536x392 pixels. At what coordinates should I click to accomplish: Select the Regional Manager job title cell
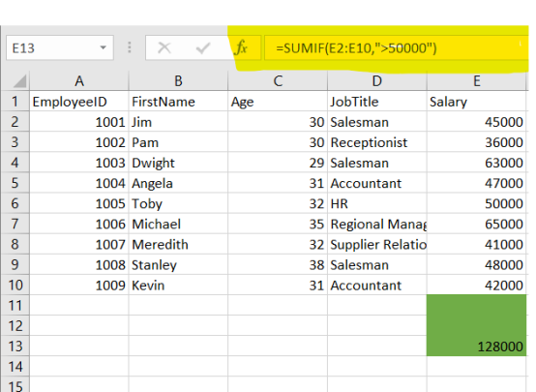pos(377,224)
